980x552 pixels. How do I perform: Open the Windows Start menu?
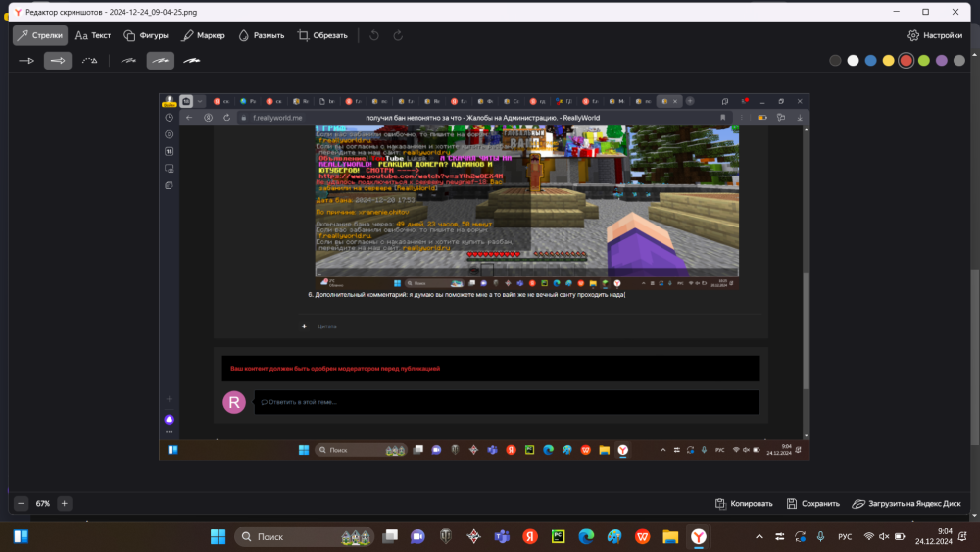(218, 537)
